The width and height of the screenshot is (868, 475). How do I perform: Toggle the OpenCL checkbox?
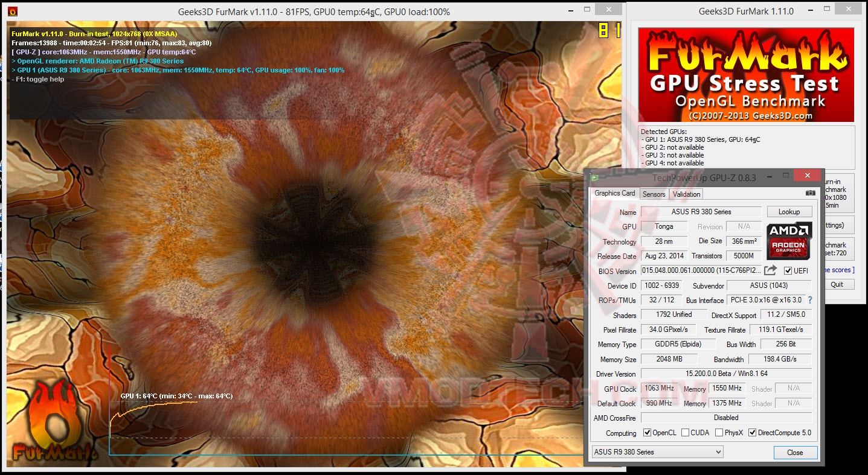(648, 432)
